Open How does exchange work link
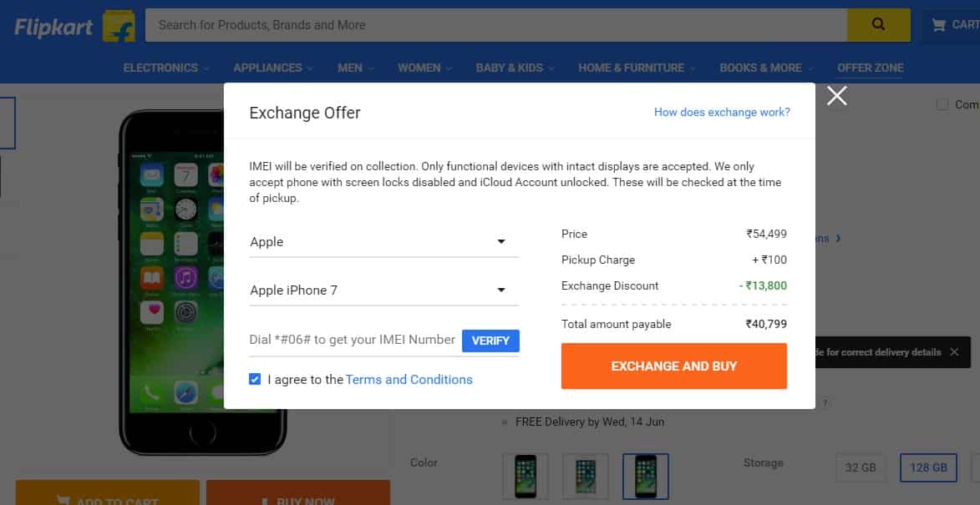 point(722,113)
